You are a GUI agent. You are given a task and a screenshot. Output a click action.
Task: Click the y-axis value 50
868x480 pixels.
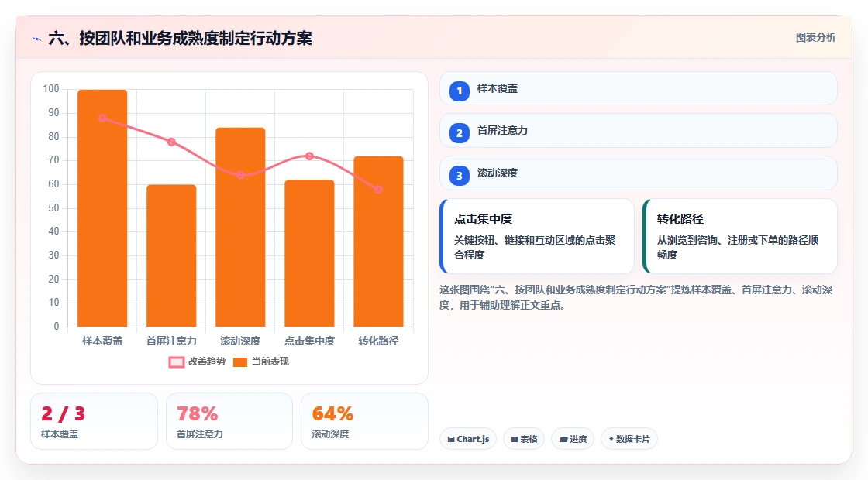coord(53,208)
